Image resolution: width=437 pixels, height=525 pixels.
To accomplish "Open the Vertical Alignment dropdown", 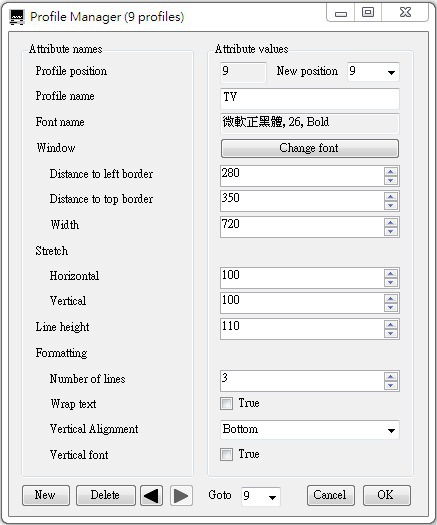I will point(310,430).
